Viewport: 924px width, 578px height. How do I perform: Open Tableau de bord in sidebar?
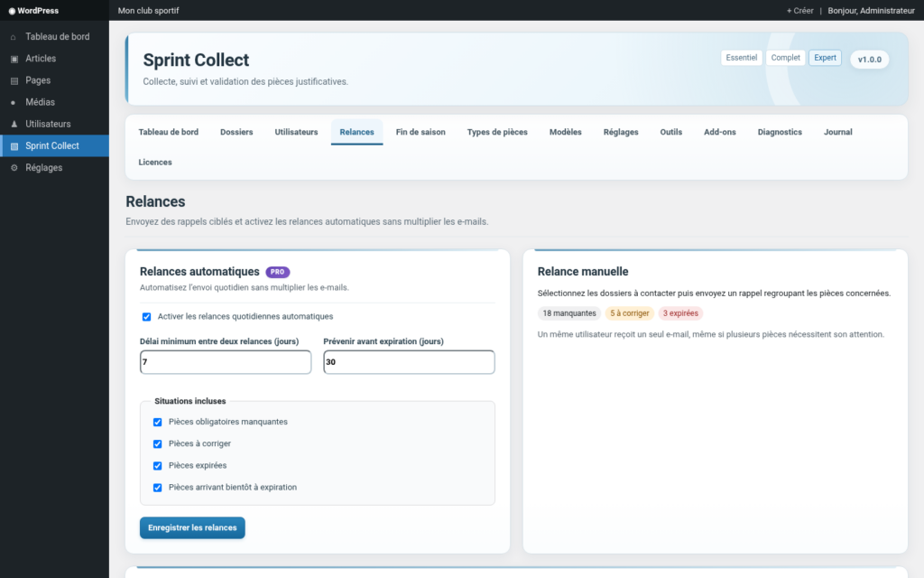pyautogui.click(x=54, y=36)
